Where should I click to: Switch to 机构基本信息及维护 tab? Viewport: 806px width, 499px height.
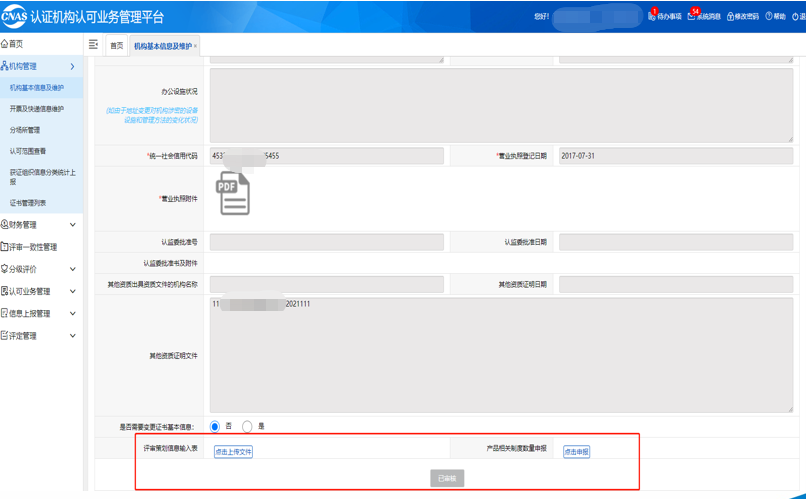click(162, 46)
